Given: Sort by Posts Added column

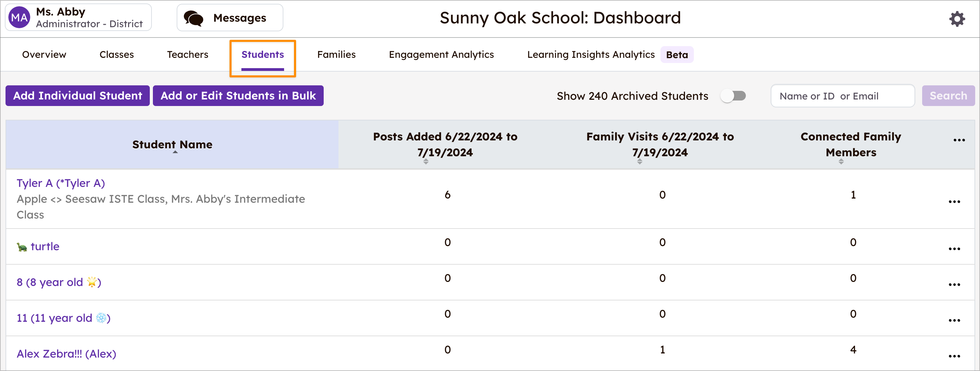Looking at the screenshot, I should (x=445, y=145).
